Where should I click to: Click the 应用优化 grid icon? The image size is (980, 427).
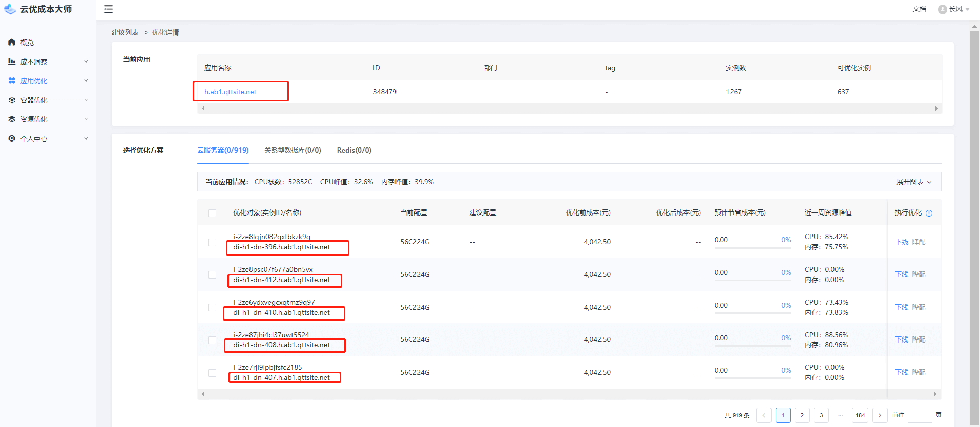[12, 81]
